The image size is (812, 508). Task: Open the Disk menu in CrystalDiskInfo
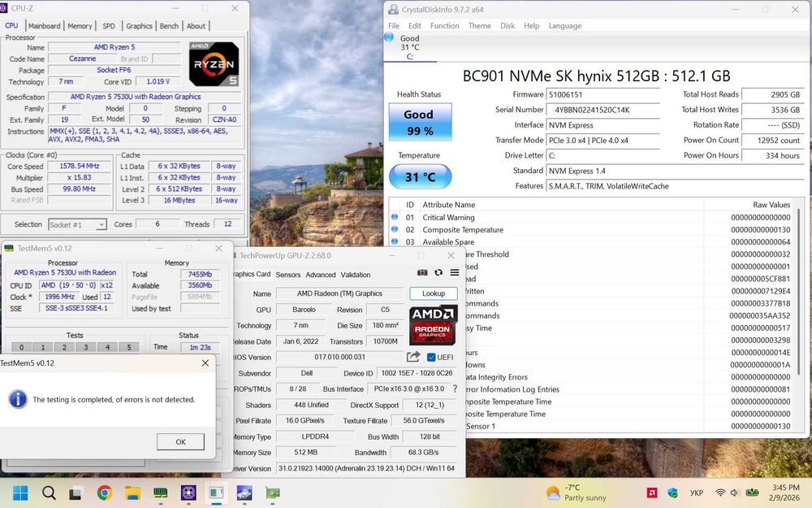coord(508,25)
